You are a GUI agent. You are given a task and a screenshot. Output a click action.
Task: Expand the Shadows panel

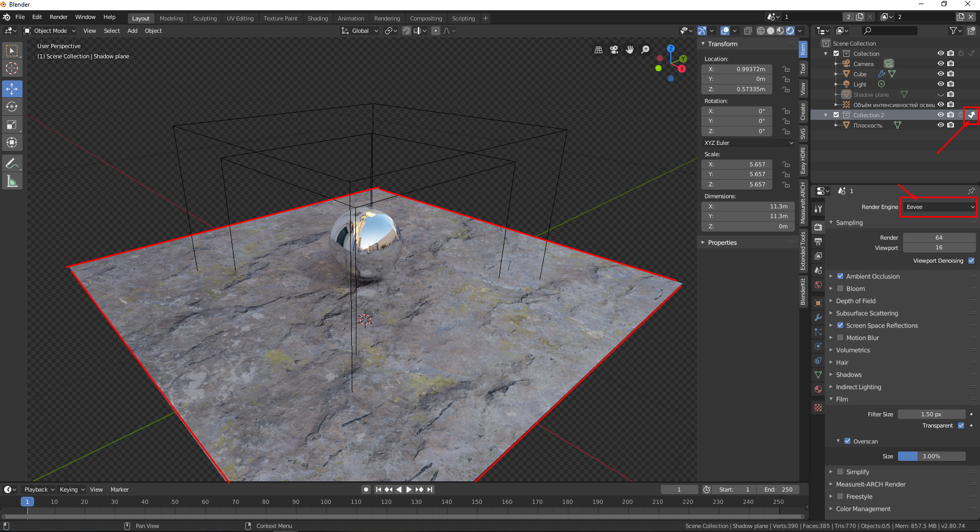click(x=848, y=375)
